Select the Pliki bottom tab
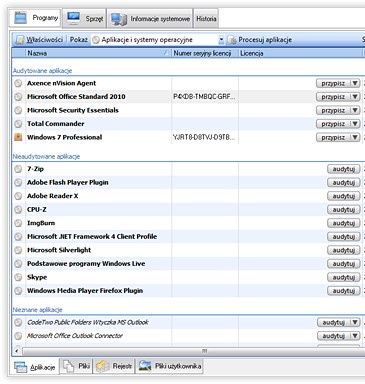Viewport: 365px width, 384px height. coord(77,366)
